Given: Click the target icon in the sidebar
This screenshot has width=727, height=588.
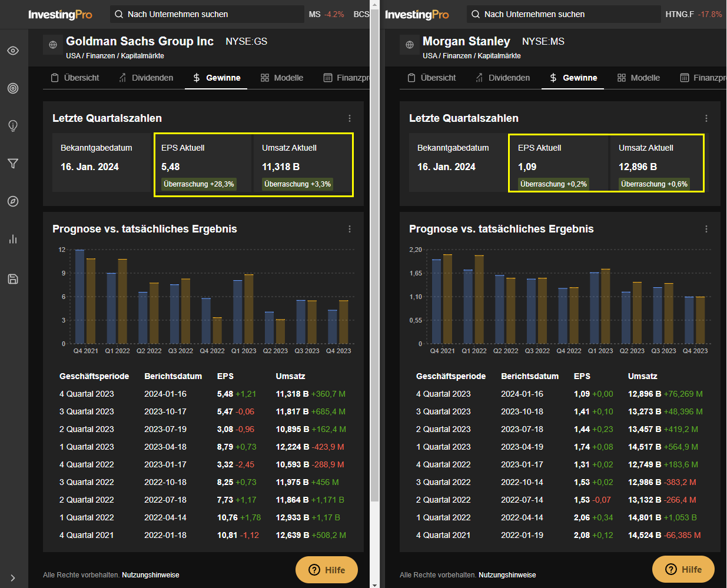Looking at the screenshot, I should click(13, 88).
